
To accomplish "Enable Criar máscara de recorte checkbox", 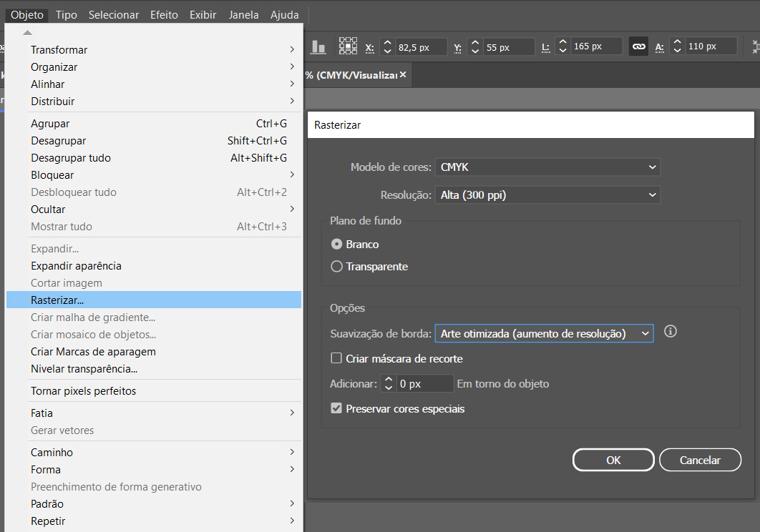I will [336, 359].
